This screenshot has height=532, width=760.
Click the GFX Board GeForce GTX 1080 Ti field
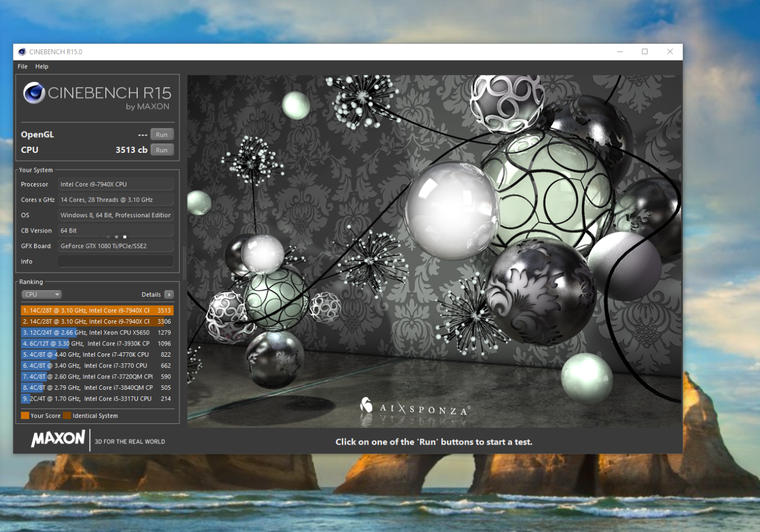(x=116, y=246)
